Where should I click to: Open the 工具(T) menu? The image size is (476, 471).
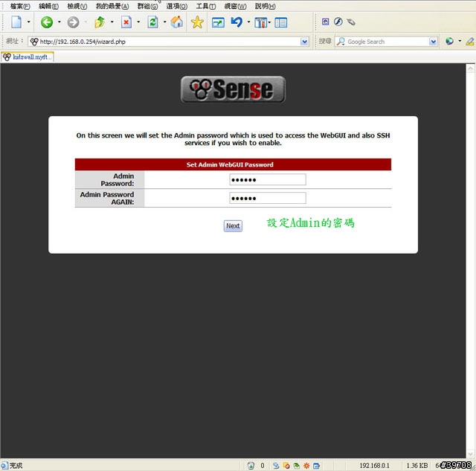click(206, 6)
